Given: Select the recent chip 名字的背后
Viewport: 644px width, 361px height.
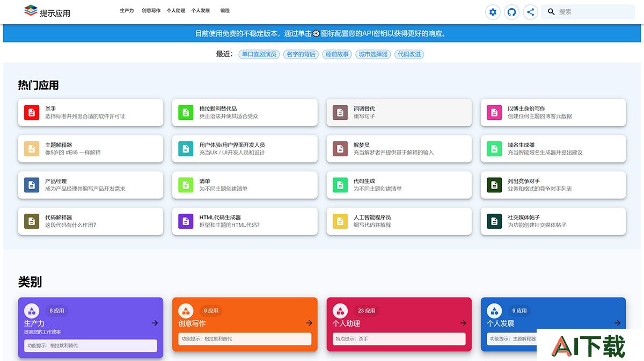Looking at the screenshot, I should pos(301,54).
